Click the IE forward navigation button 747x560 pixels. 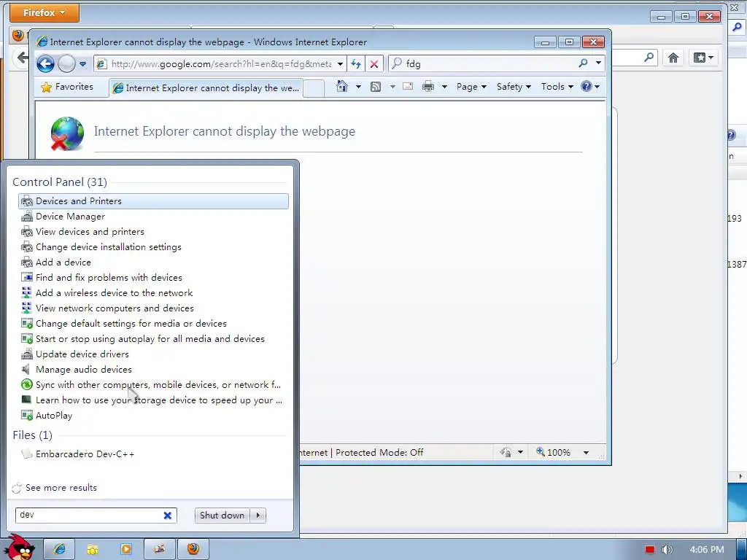[x=66, y=63]
